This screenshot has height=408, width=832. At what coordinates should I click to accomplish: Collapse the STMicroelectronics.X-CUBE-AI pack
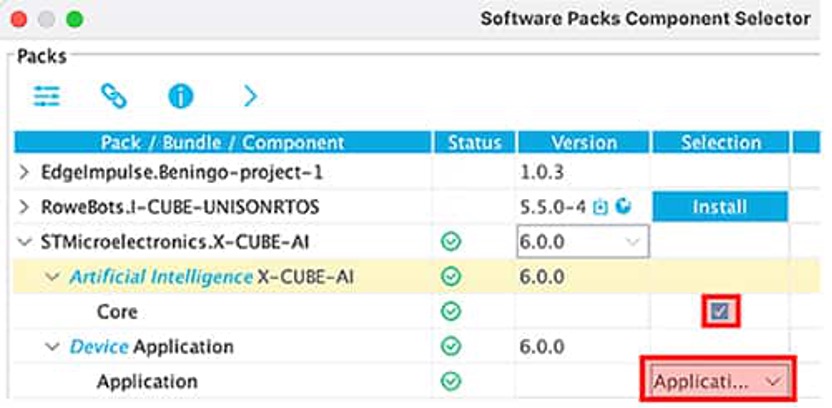pos(24,242)
